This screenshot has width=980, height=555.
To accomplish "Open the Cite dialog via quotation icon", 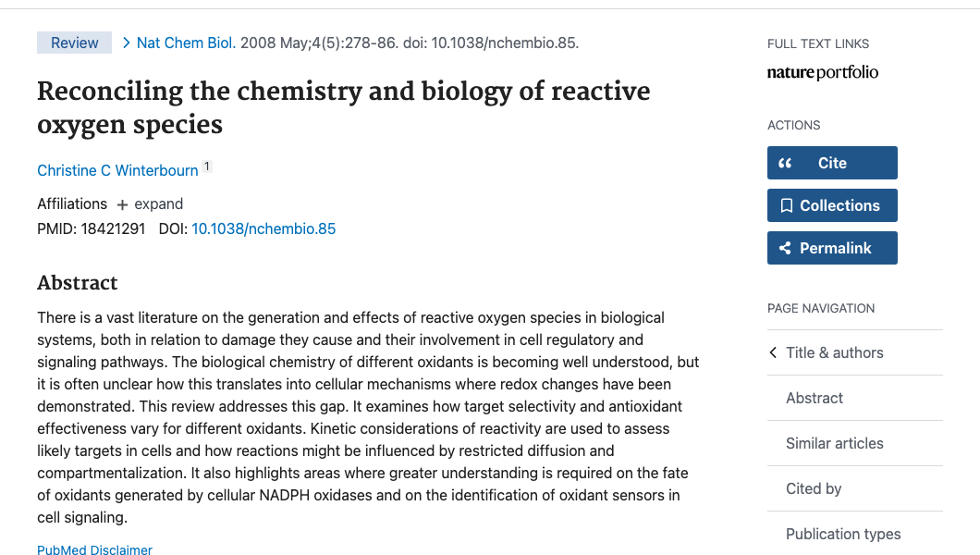I will click(x=785, y=163).
